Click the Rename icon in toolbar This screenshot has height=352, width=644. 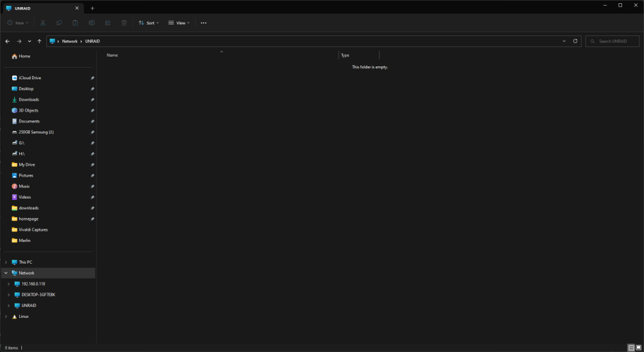pos(91,23)
